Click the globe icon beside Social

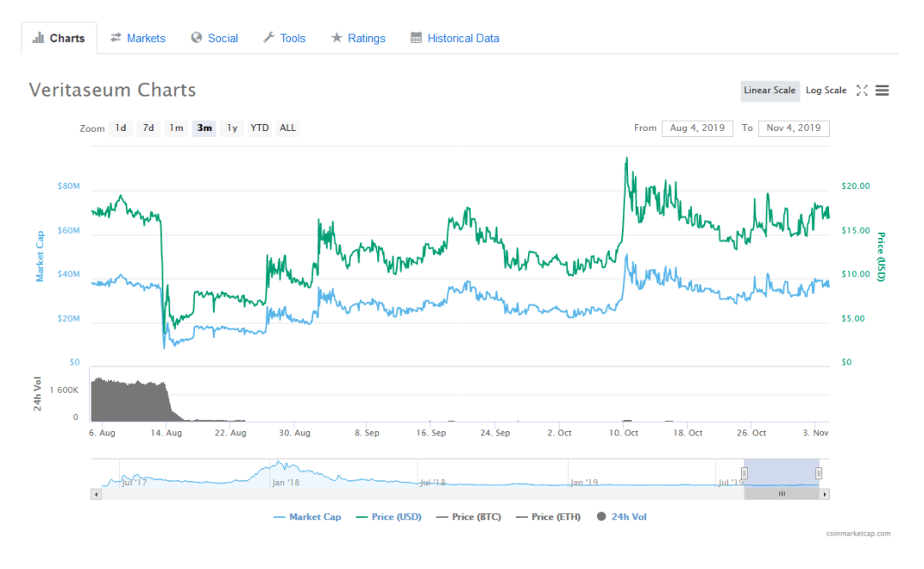click(x=196, y=38)
